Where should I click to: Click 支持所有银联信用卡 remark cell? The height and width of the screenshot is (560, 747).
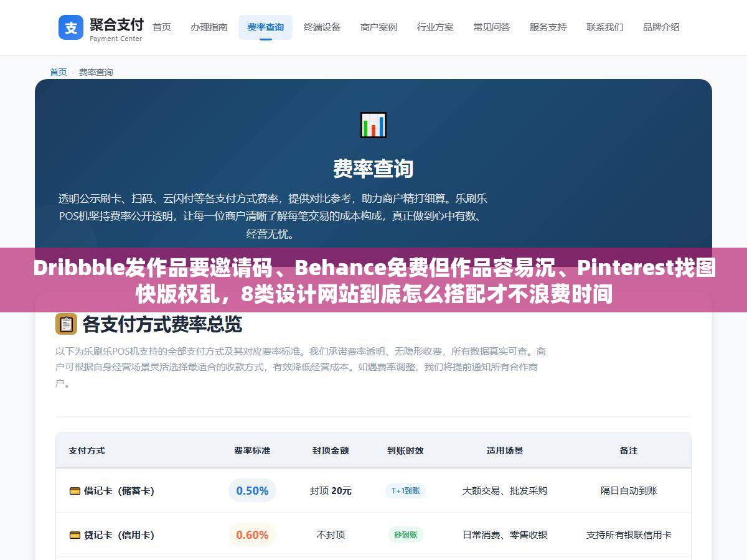[629, 535]
